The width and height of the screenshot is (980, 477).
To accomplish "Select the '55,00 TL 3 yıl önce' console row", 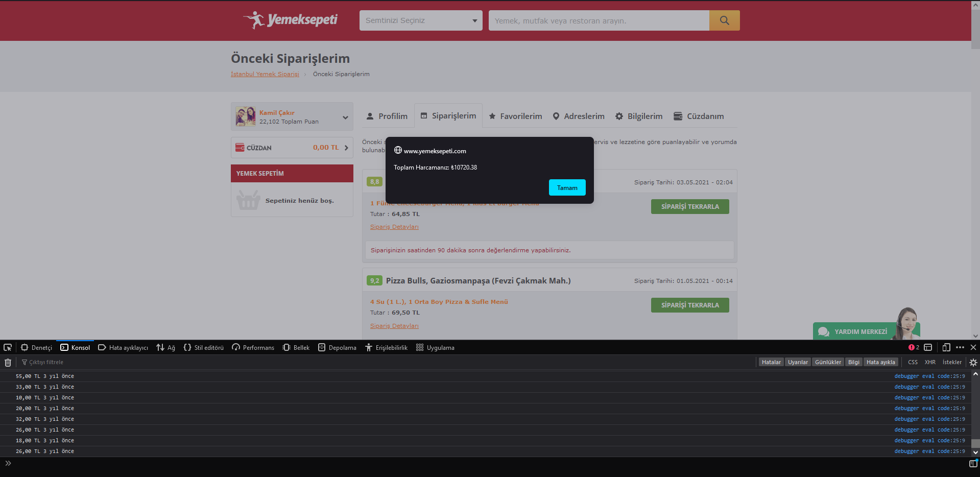I will coord(486,376).
